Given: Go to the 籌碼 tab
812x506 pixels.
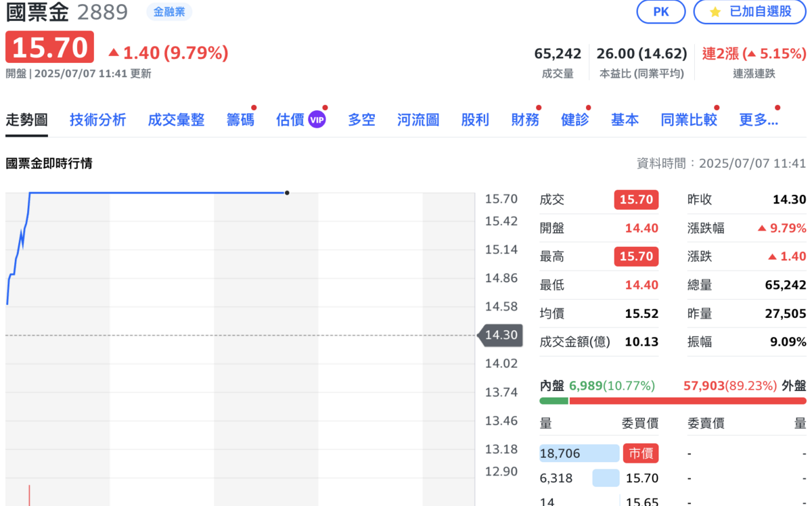Looking at the screenshot, I should tap(240, 120).
